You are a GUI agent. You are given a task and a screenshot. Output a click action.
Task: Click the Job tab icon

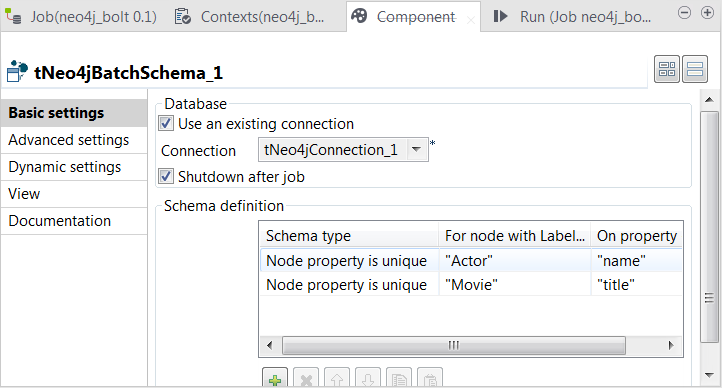pos(13,16)
